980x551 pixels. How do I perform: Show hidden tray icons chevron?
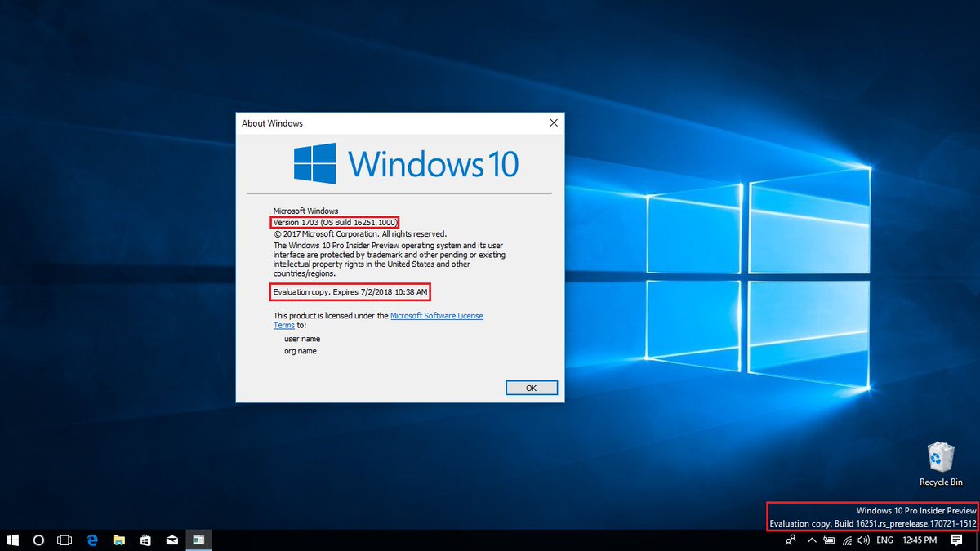tap(811, 540)
